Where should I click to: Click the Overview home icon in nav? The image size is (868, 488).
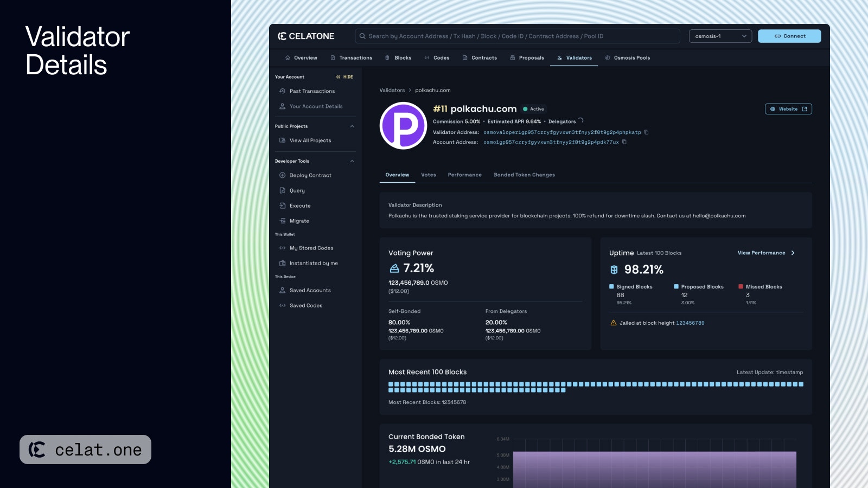(288, 57)
